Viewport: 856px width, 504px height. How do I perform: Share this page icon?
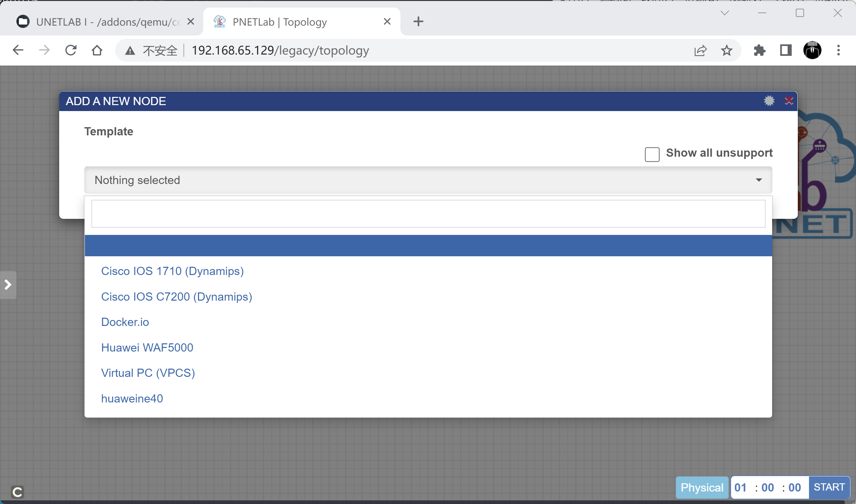tap(700, 50)
